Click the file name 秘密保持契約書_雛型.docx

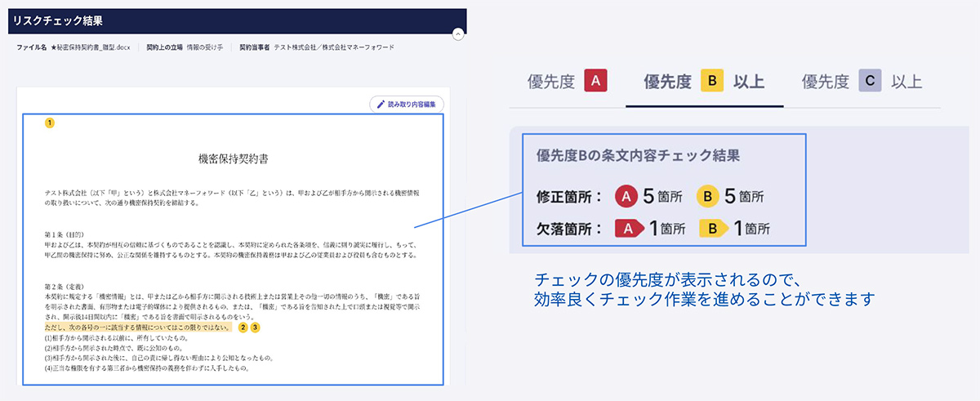[x=90, y=47]
